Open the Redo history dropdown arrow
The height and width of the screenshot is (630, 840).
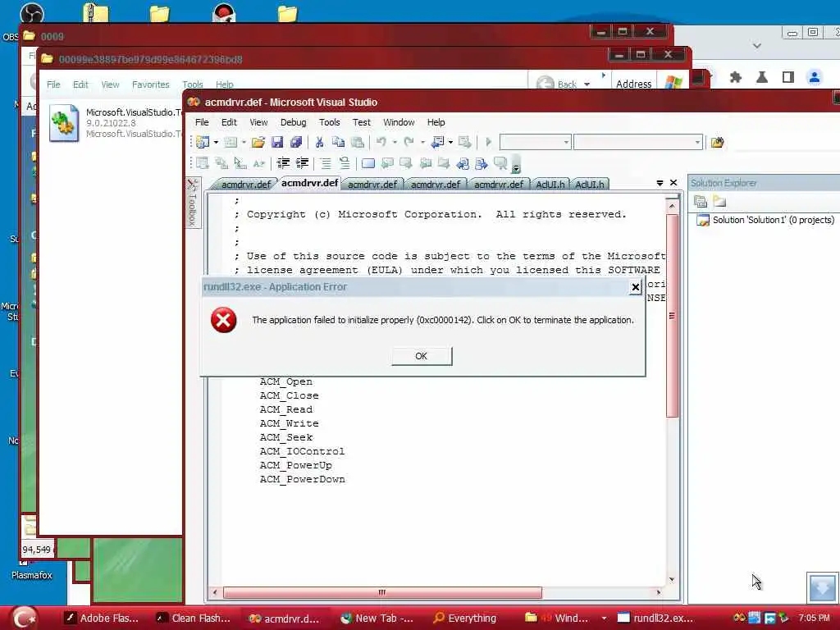click(422, 143)
